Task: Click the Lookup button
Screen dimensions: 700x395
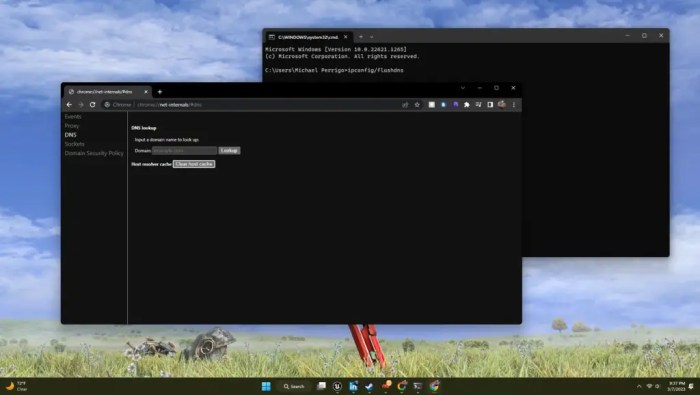Action: 229,150
